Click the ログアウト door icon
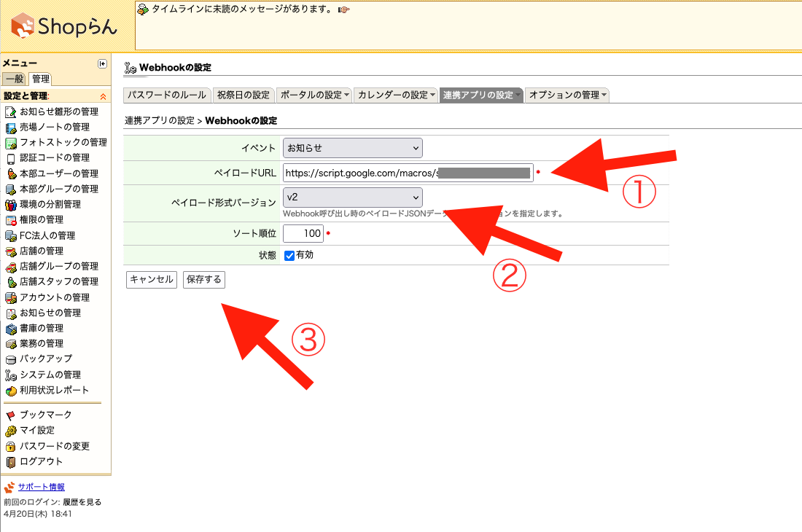Screen dimensions: 802x532 tap(10, 461)
